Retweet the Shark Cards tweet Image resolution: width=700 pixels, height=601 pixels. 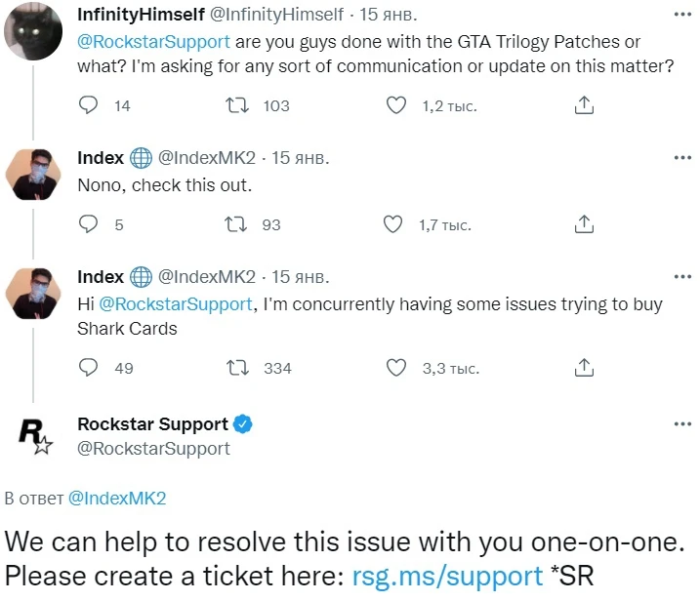[236, 368]
